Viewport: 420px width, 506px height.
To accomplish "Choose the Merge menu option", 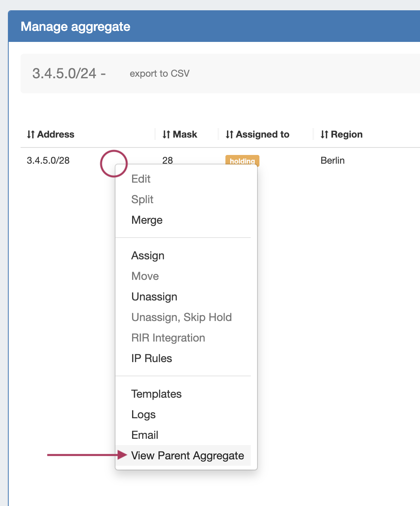I will click(x=147, y=220).
